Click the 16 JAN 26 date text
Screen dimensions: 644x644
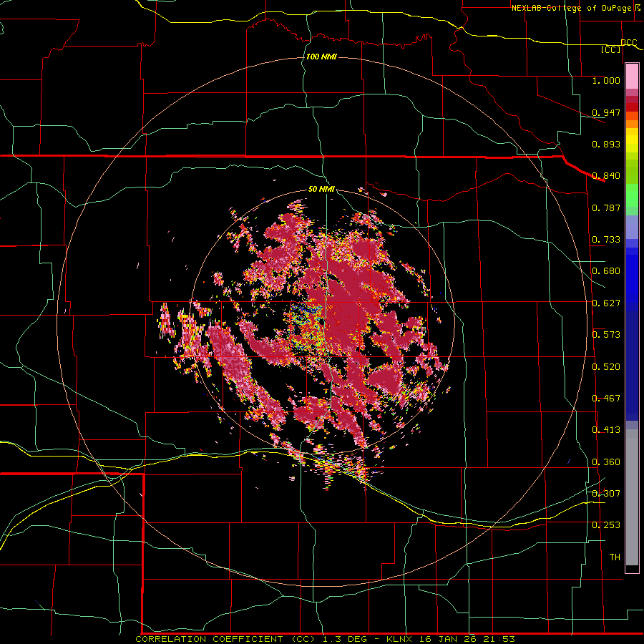(448, 639)
